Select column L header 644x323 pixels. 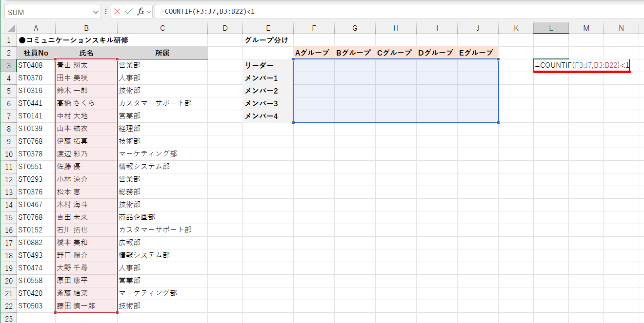[x=550, y=28]
